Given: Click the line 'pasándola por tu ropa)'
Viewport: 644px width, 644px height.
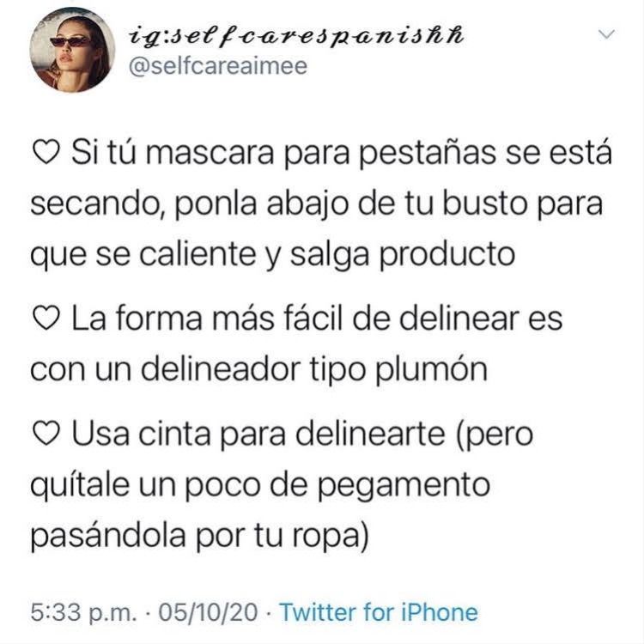Looking at the screenshot, I should pos(199,536).
